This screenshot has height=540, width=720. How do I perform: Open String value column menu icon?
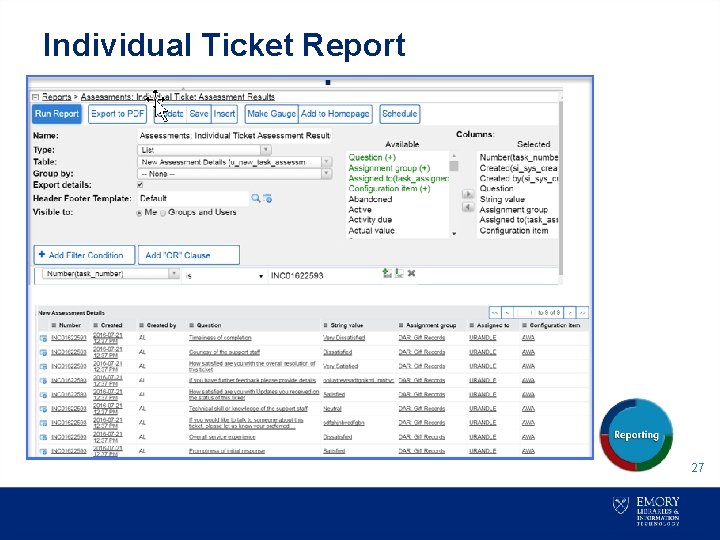tap(325, 326)
